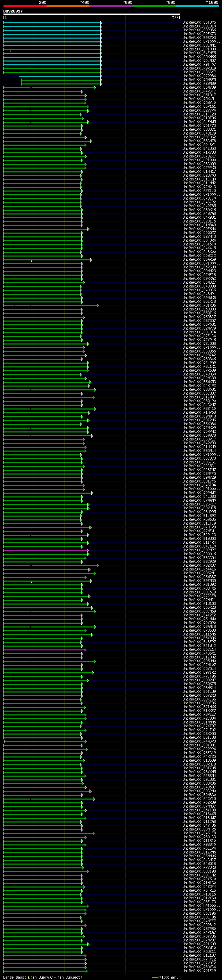The height and width of the screenshot is (980, 222).
Task: Click the Large gaps legend text
Action: pyautogui.click(x=43, y=977)
